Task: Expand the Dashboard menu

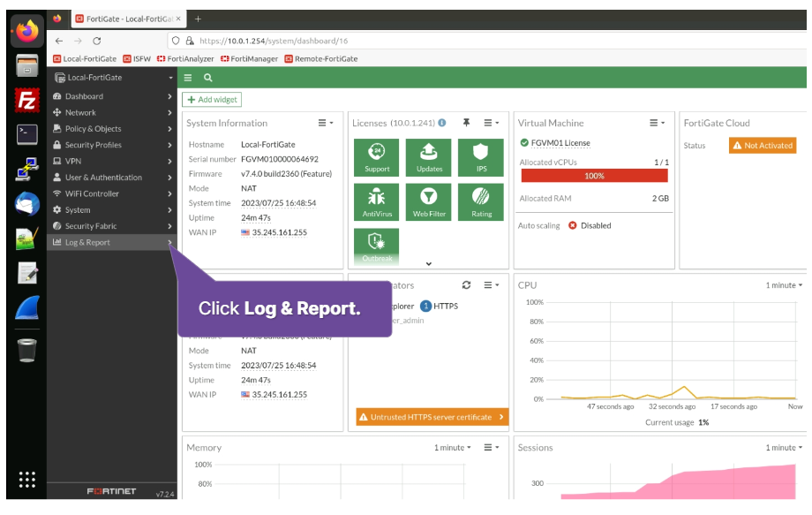Action: pos(112,96)
